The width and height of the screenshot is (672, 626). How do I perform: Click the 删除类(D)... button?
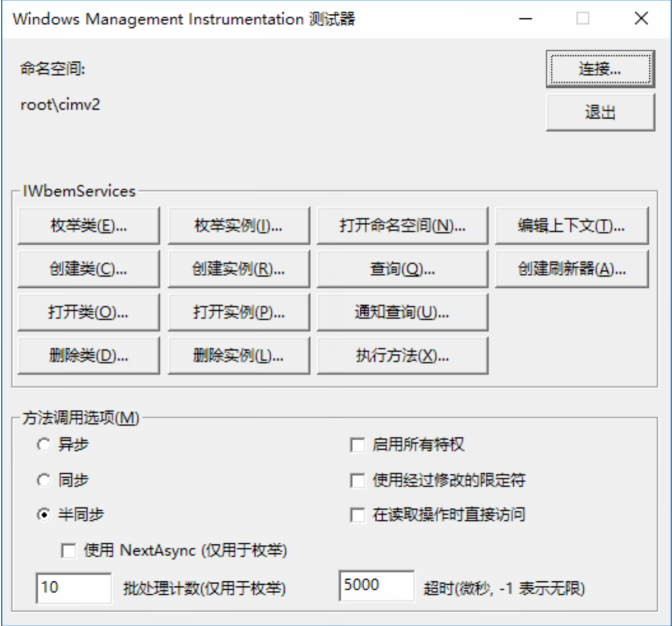(x=89, y=355)
